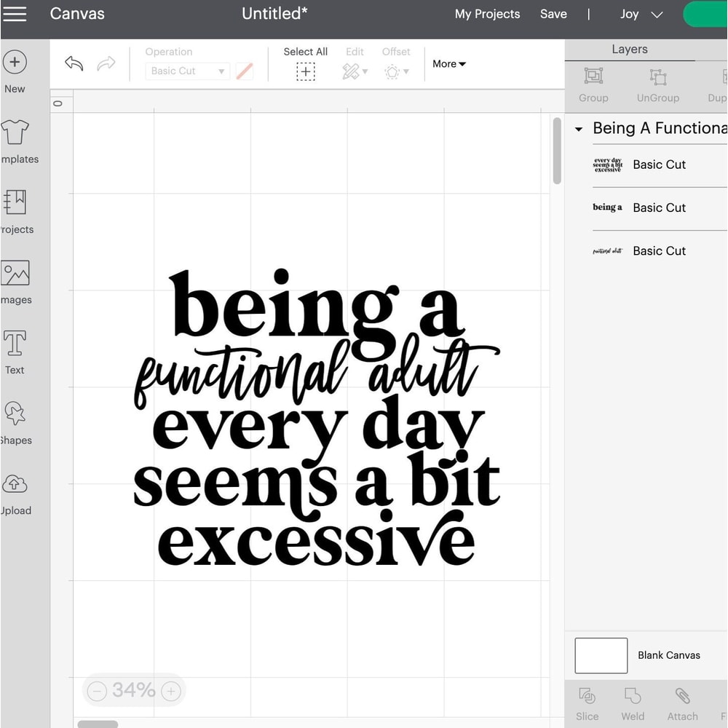Select the Text tool in the sidebar
Viewport: 728px width, 728px height.
(15, 350)
